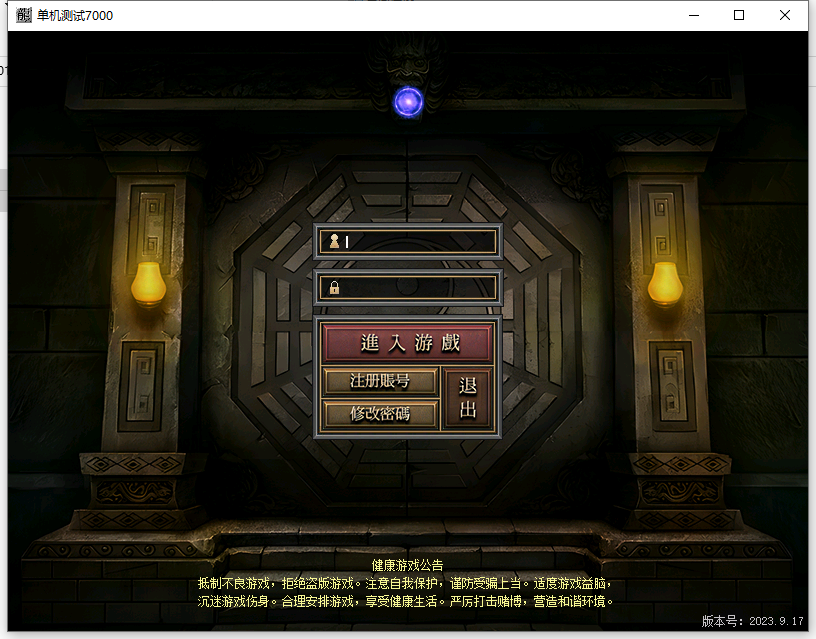This screenshot has height=639, width=816.
Task: Click the notice line starting with 抵制不良游戏
Action: pos(405,583)
